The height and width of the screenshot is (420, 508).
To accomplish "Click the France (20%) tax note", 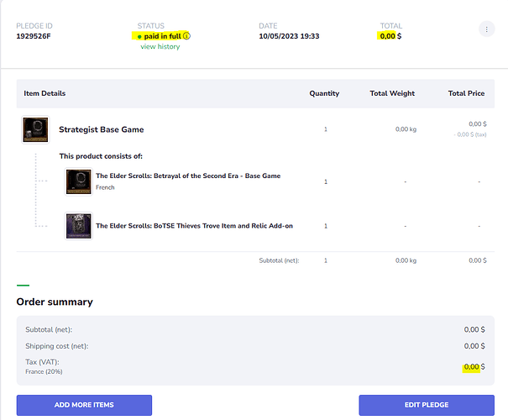I will pos(44,372).
